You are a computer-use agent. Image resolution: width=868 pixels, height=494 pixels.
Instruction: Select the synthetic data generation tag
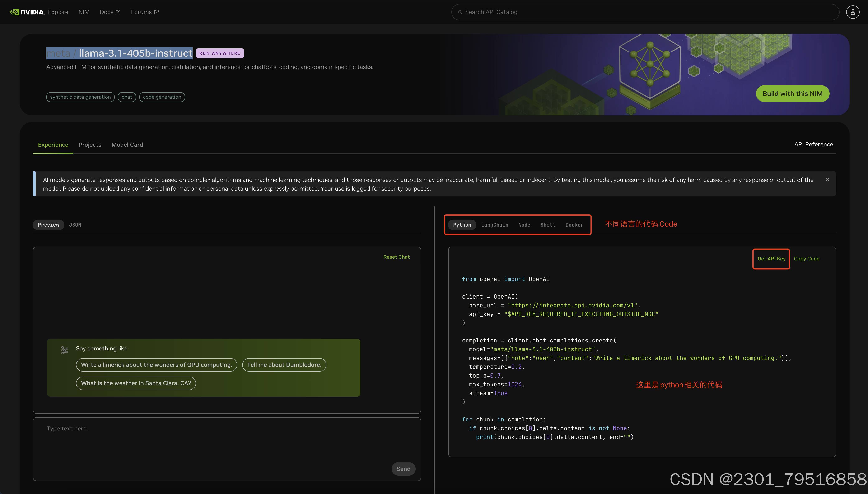click(x=80, y=97)
